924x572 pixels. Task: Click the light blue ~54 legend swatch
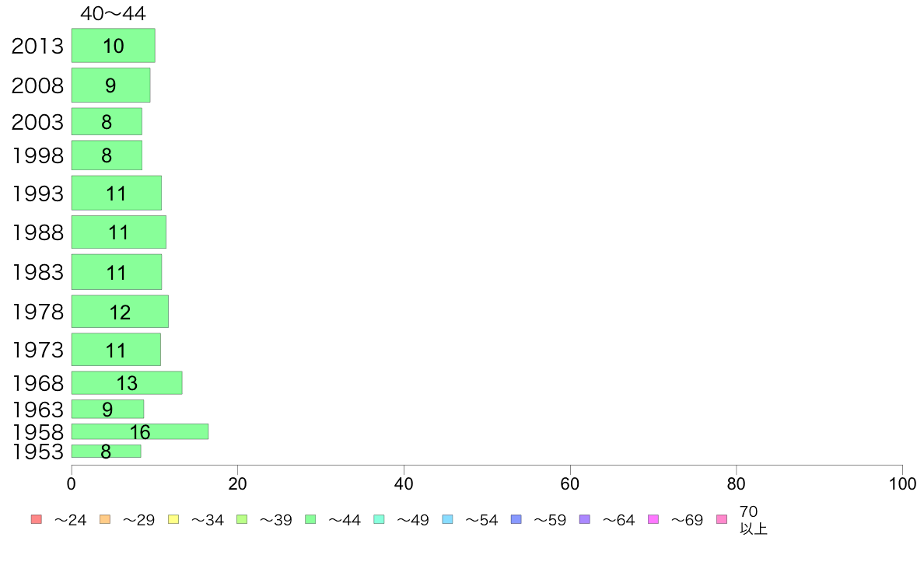pyautogui.click(x=447, y=519)
